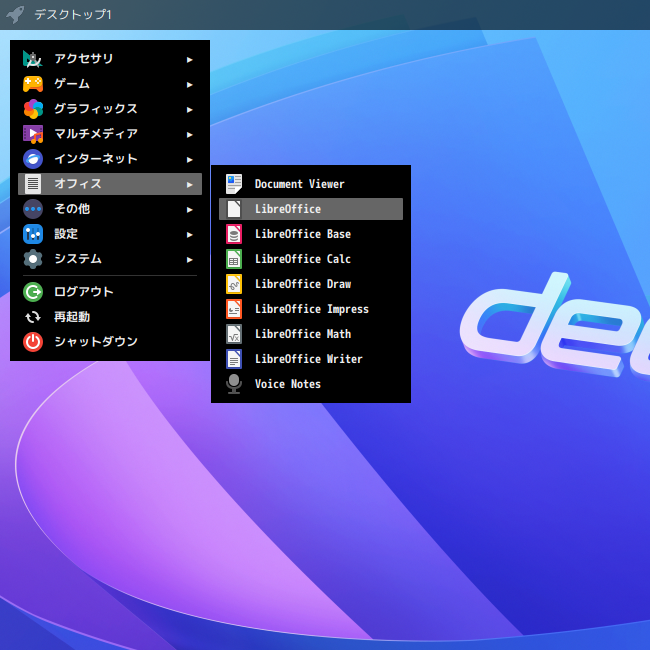Click the Document Viewer icon
Viewport: 650px width, 650px height.
point(234,184)
